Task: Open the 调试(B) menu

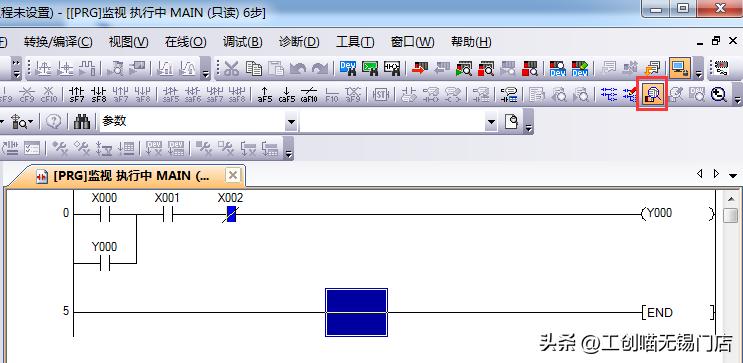Action: (243, 42)
